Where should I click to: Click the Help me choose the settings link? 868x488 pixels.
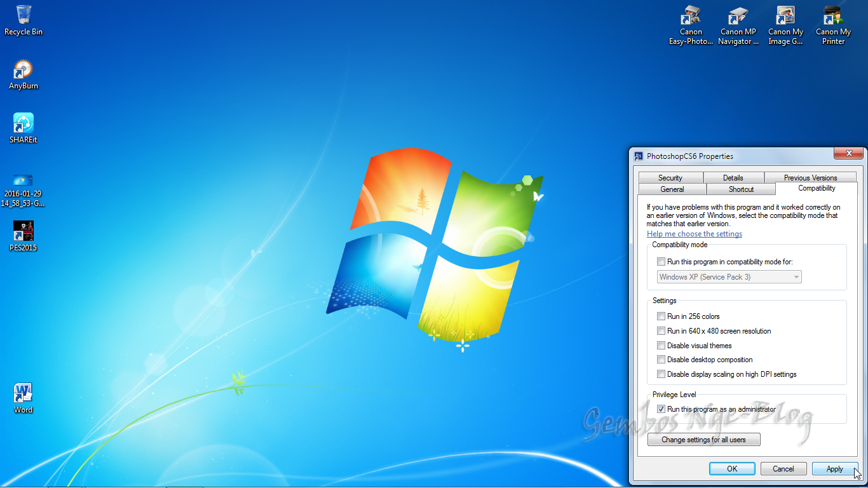point(694,233)
